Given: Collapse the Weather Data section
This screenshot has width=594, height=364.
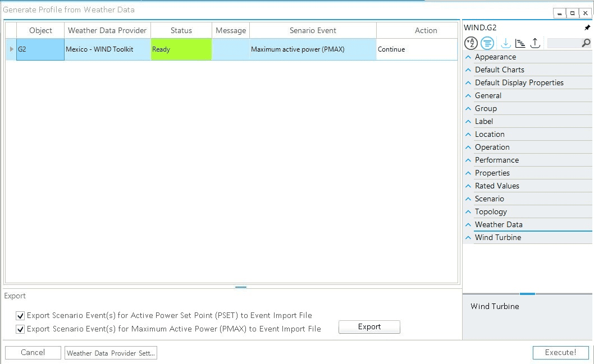Looking at the screenshot, I should (468, 224).
